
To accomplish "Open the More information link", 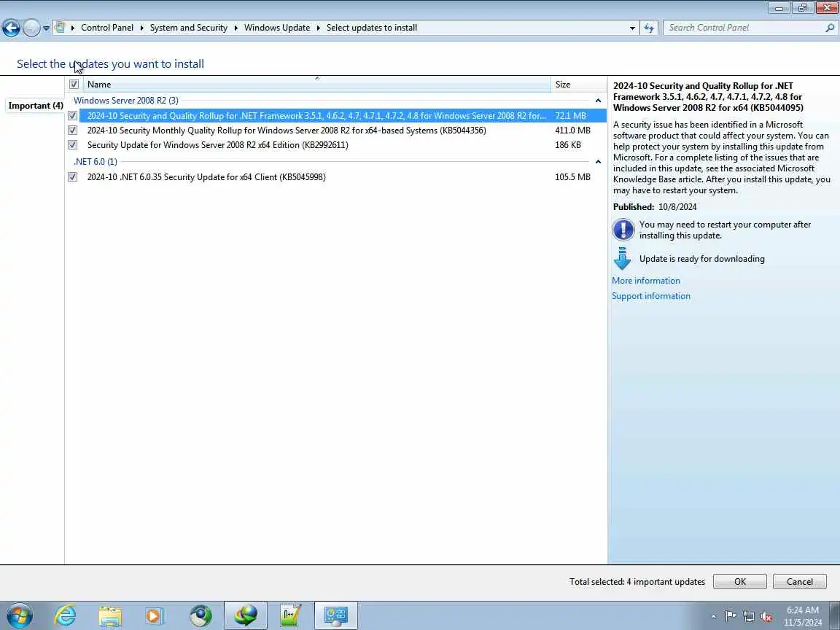I will coord(645,281).
